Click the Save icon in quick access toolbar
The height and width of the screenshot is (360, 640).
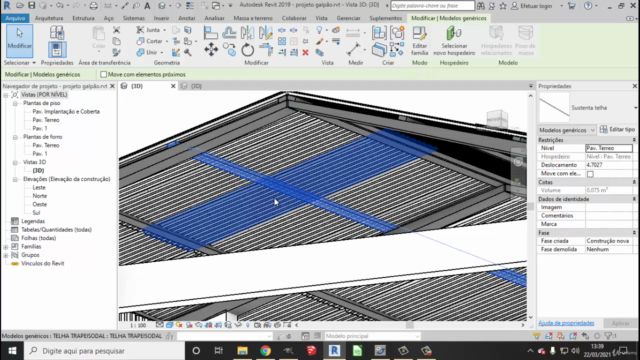click(32, 6)
